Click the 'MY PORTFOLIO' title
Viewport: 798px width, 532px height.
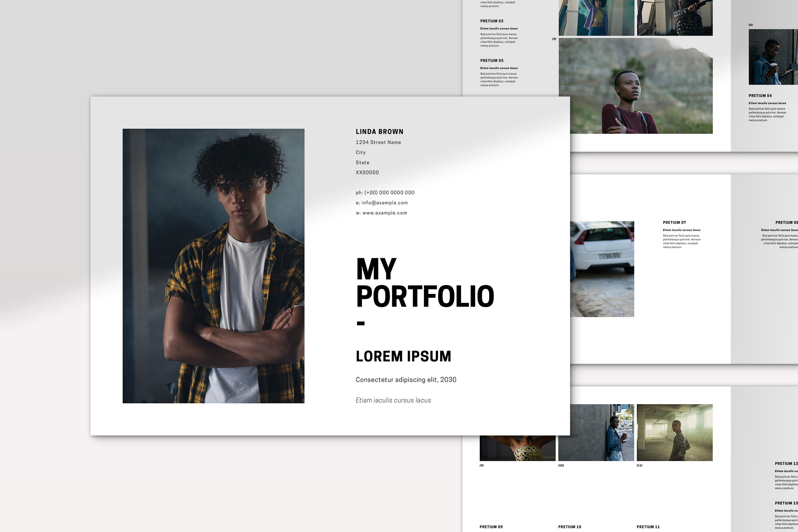(425, 283)
